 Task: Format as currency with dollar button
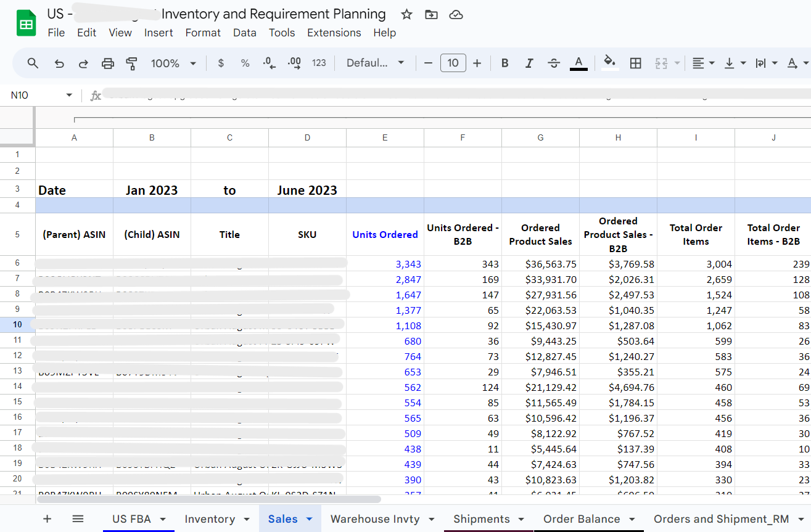click(221, 63)
